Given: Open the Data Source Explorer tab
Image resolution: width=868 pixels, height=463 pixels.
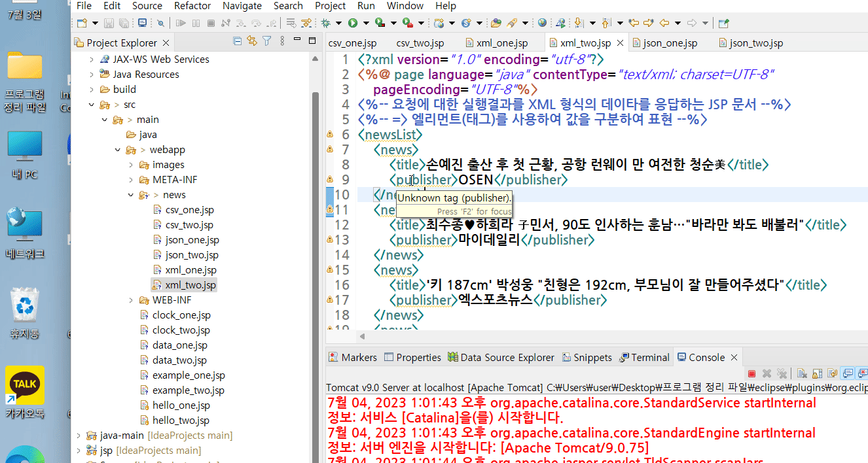Looking at the screenshot, I should (501, 358).
